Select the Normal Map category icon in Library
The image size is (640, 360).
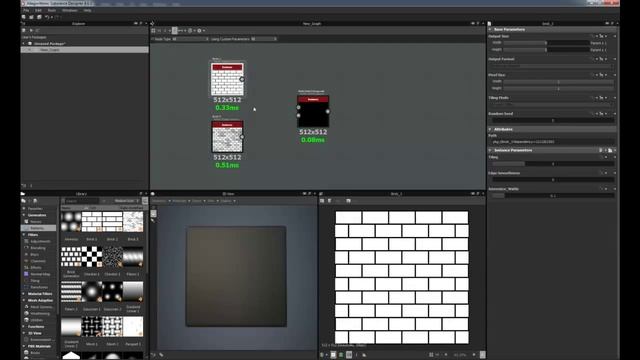(27, 274)
